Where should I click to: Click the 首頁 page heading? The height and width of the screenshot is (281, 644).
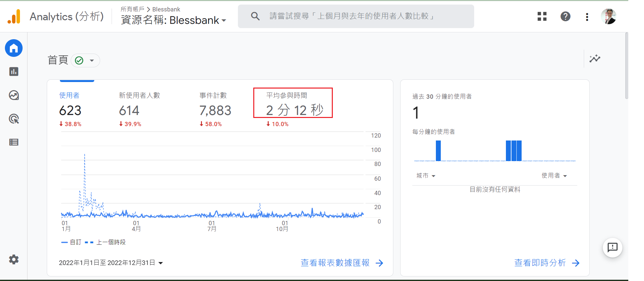click(x=58, y=60)
